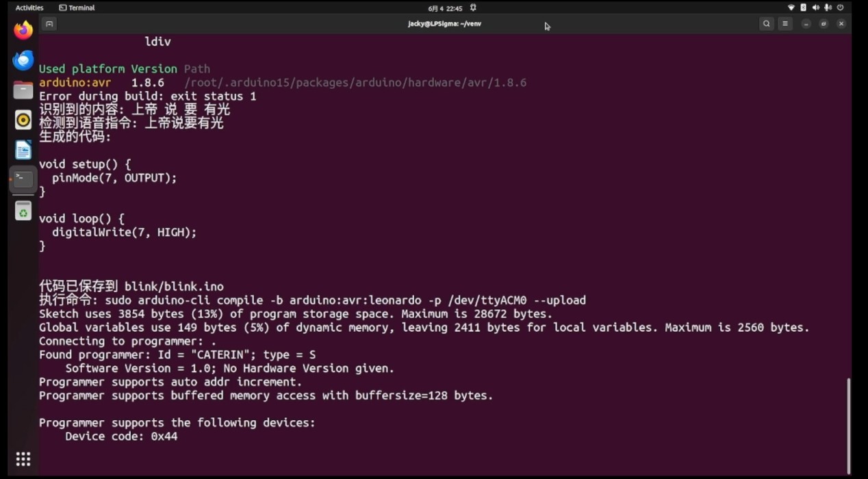Open Firefox from the dock
Image resolution: width=868 pixels, height=479 pixels.
pos(23,30)
